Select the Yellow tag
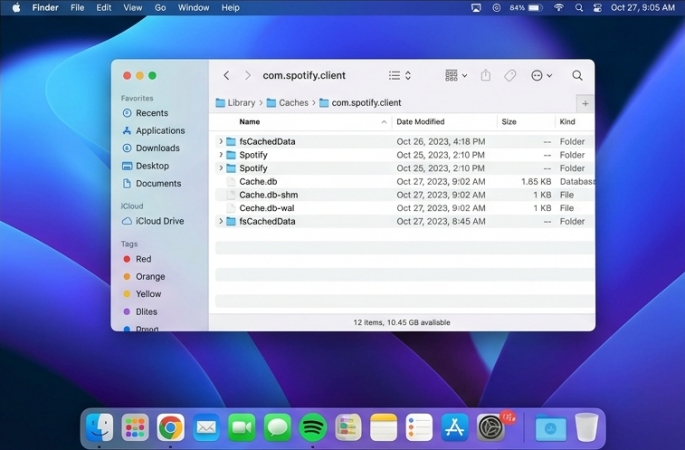 pos(142,294)
